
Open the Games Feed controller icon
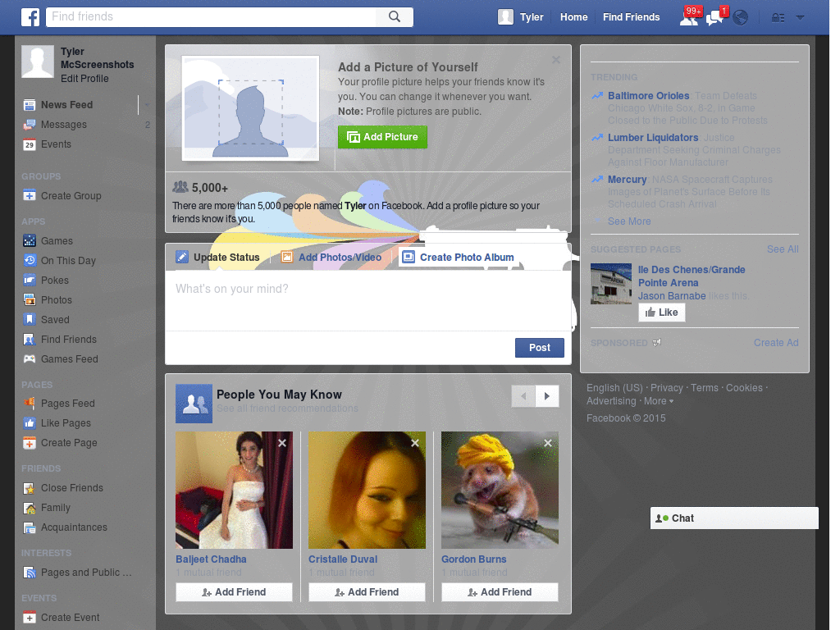tap(30, 359)
